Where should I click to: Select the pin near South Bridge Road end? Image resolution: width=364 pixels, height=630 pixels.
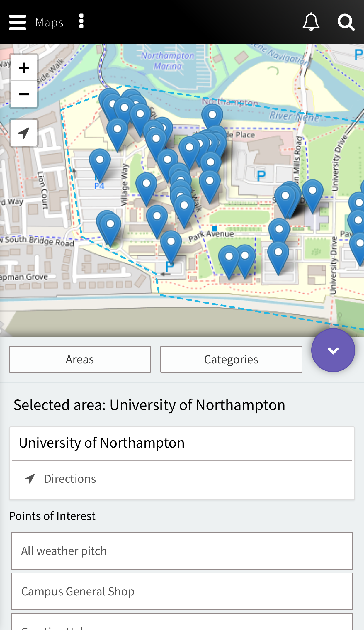pyautogui.click(x=110, y=230)
